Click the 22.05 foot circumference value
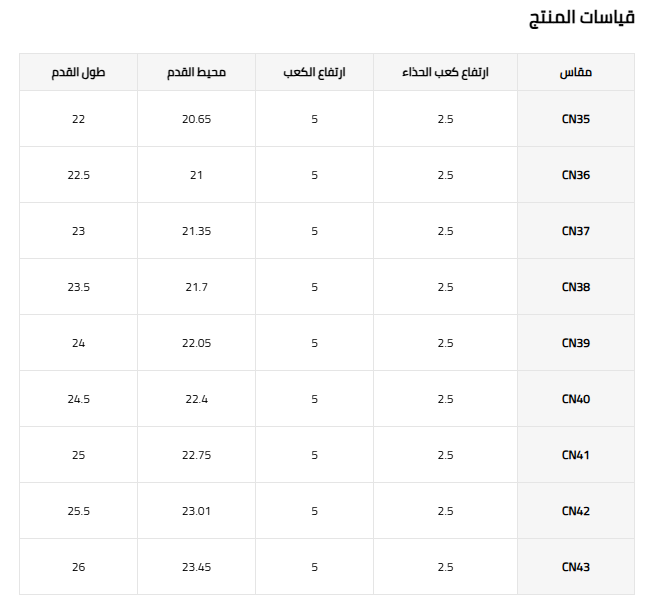Viewport: 650px width, 602px height. (x=196, y=343)
